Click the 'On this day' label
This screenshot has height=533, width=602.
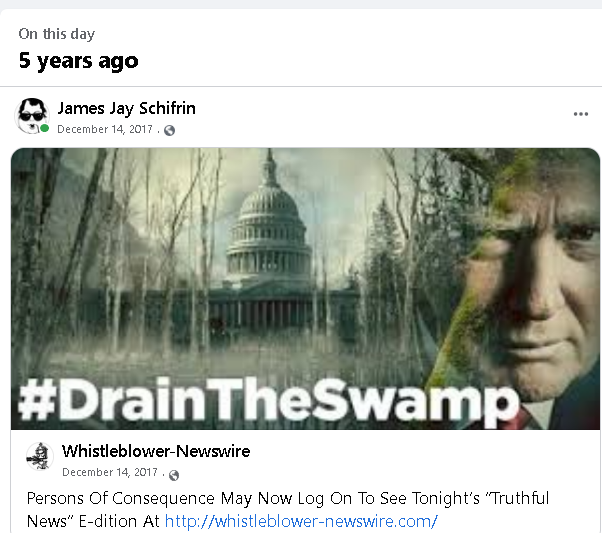56,34
